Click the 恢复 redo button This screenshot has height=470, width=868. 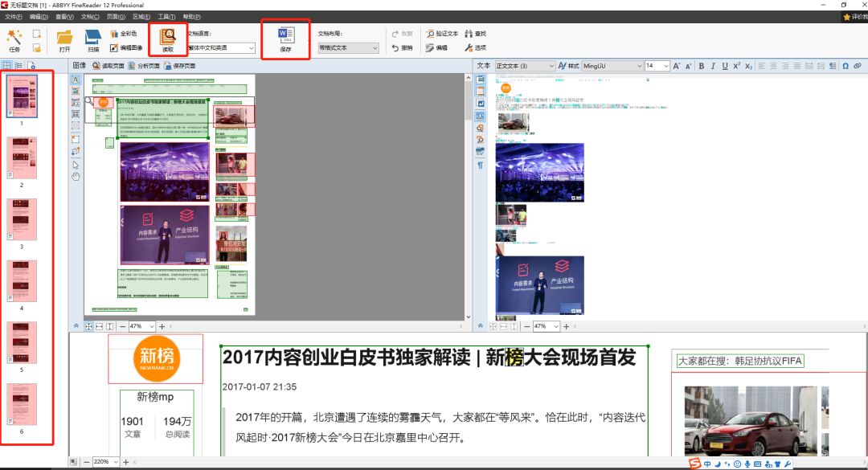pos(403,34)
